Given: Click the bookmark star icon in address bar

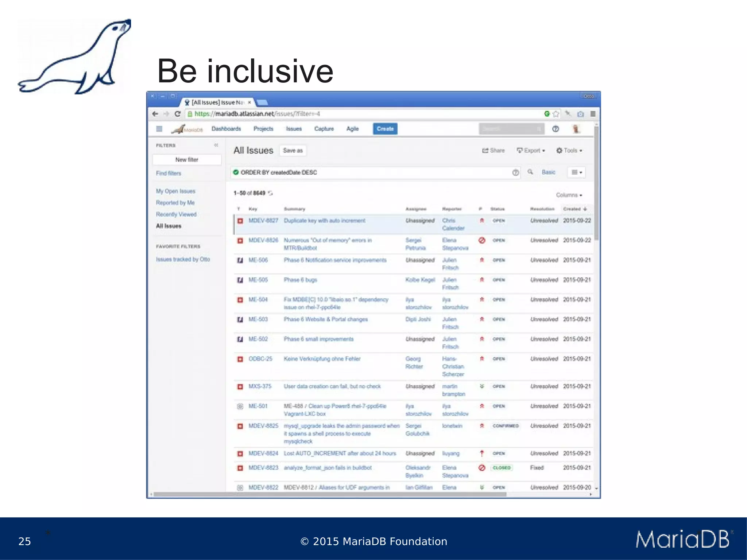Looking at the screenshot, I should click(x=556, y=114).
